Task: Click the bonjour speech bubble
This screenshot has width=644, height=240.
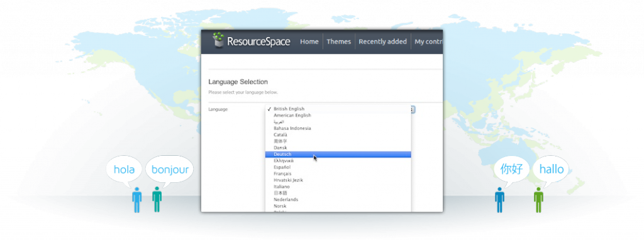Action: tap(170, 169)
